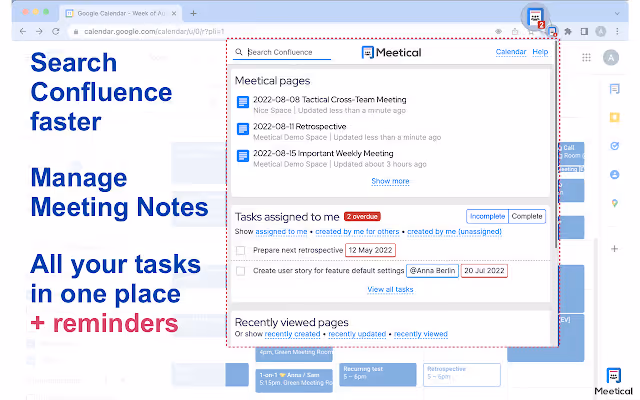Click the Meetical logo in the bottom corner
Image resolution: width=640 pixels, height=400 pixels.
coord(613,381)
